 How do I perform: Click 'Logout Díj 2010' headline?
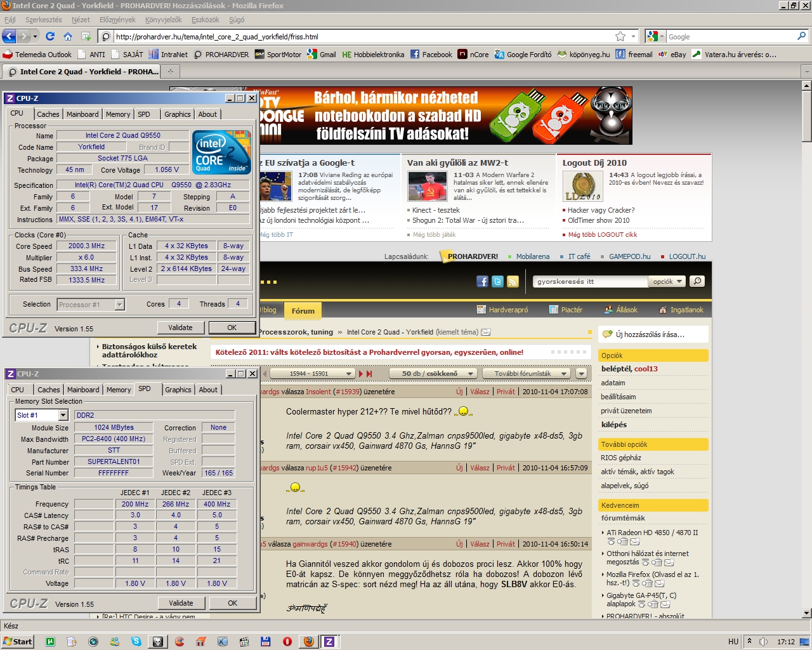594,162
